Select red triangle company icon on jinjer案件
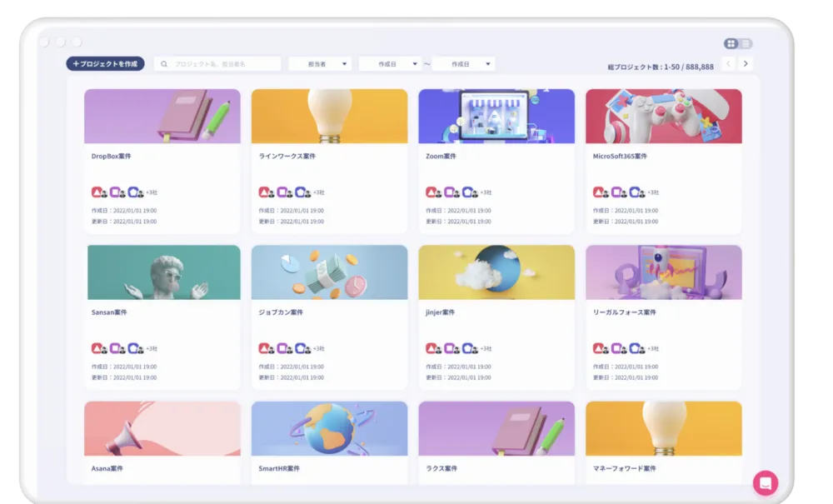Screen dimensions: 833x504 click(431, 348)
